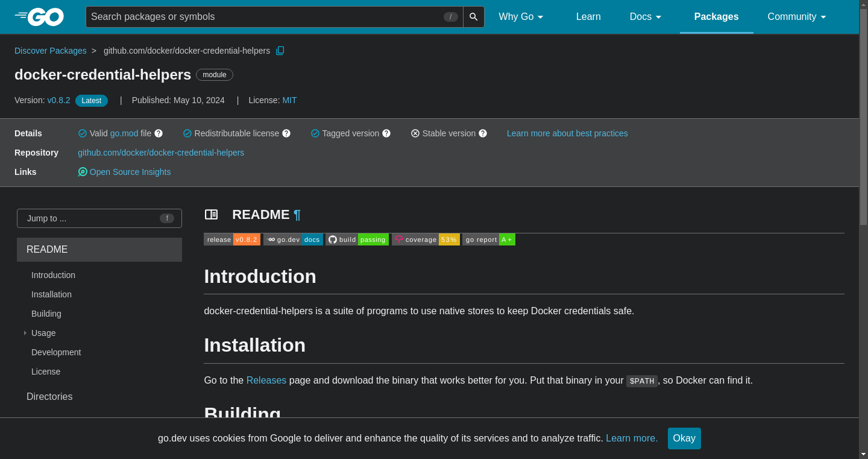Jump to License in sidebar
The width and height of the screenshot is (868, 459).
pos(46,372)
